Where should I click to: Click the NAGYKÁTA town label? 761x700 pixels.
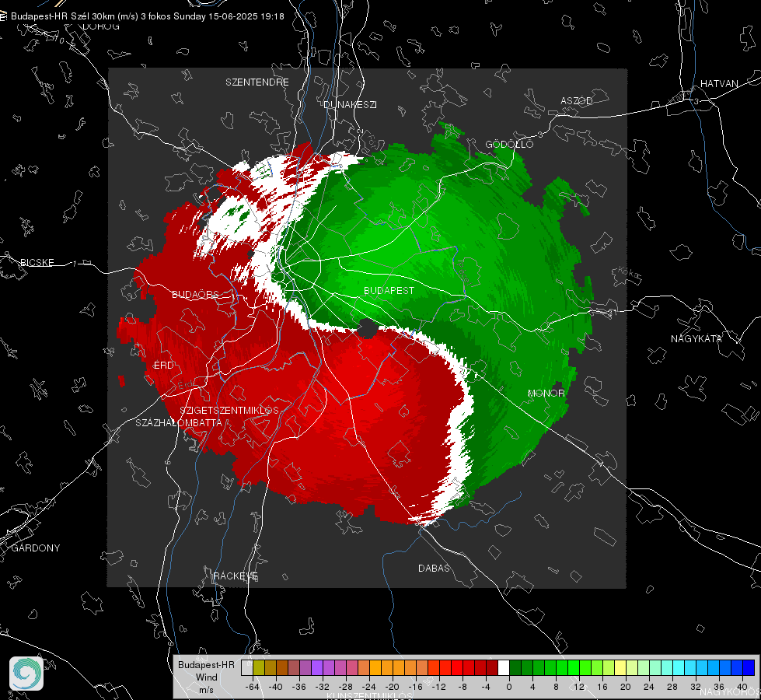click(x=696, y=338)
